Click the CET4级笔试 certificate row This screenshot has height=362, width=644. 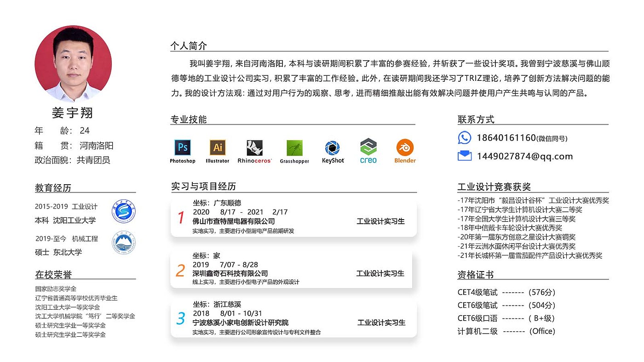(506, 292)
